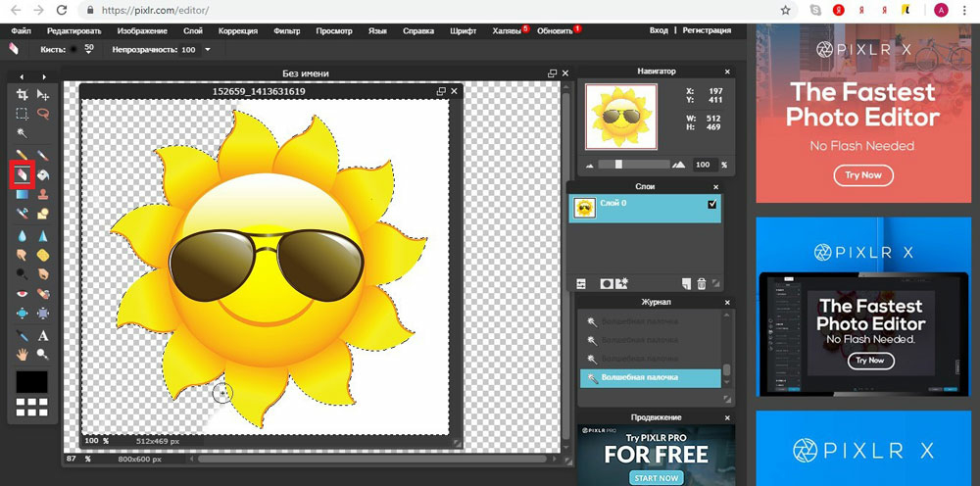Open the Коррекция menu

point(238,31)
